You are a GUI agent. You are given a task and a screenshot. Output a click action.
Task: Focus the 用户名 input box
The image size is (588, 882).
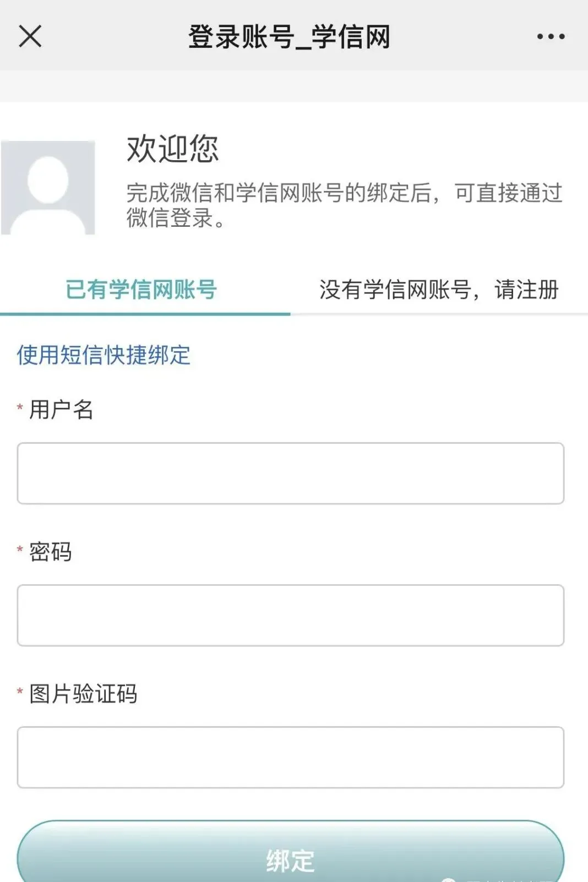(290, 473)
